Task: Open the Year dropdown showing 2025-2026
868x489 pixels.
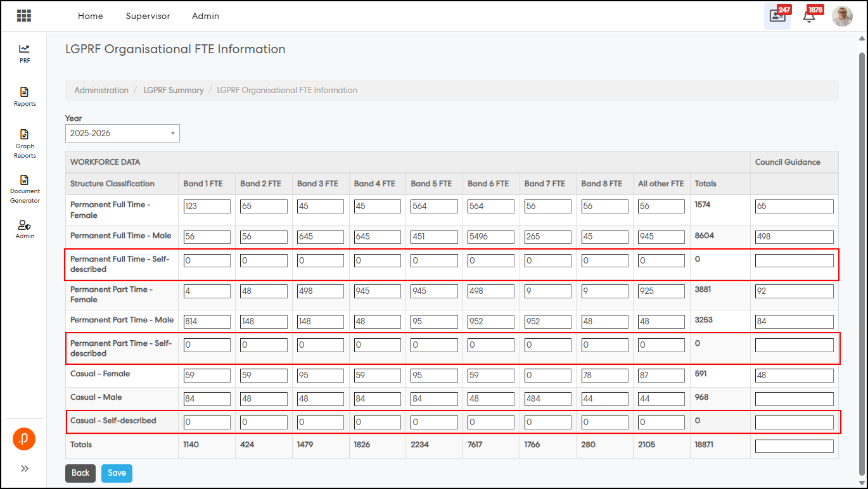Action: pos(122,133)
